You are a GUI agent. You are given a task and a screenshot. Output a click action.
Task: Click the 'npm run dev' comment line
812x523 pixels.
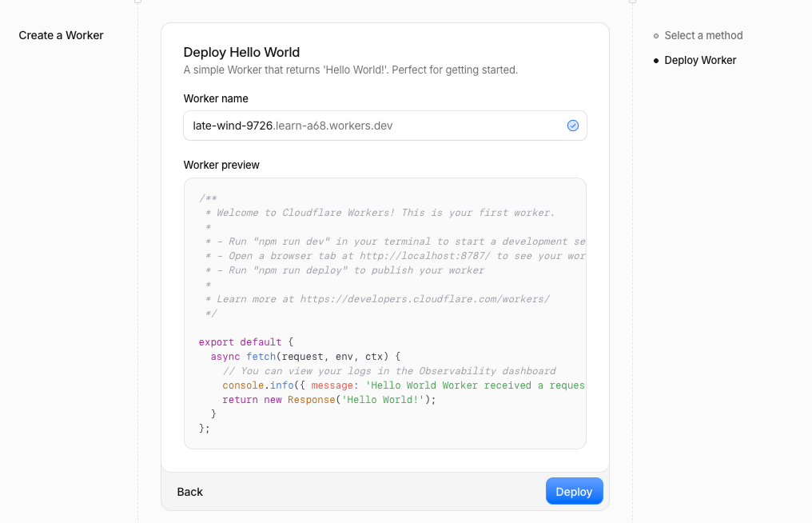[395, 242]
